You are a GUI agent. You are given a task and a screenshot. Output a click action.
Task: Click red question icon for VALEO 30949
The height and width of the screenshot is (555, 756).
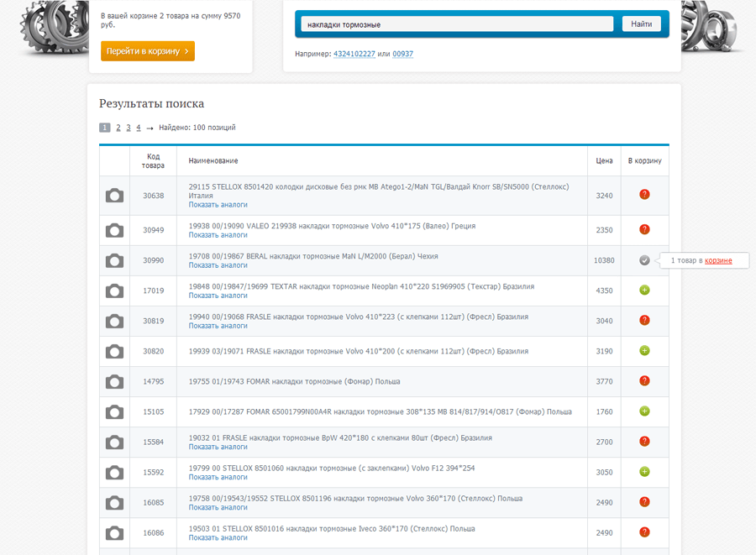[x=644, y=229]
